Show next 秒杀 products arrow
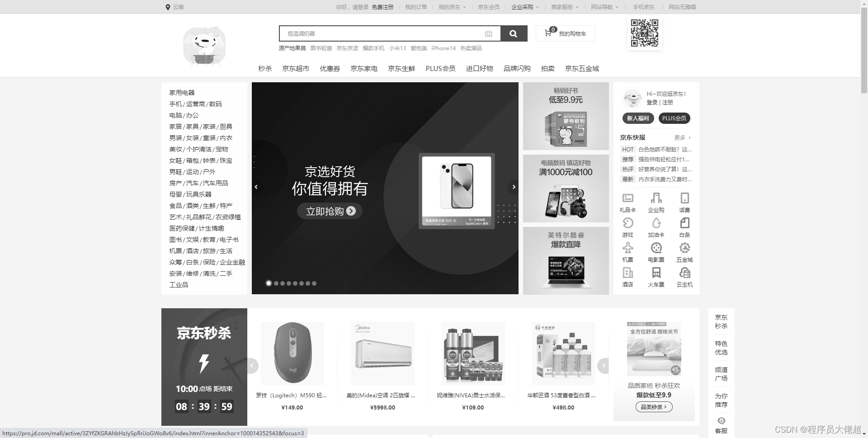 (604, 365)
